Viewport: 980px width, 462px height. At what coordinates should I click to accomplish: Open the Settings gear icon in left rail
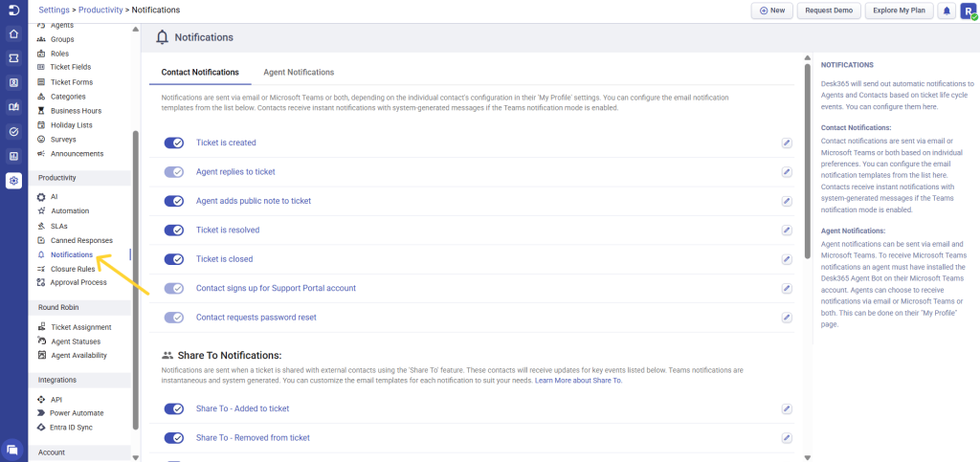[x=13, y=181]
